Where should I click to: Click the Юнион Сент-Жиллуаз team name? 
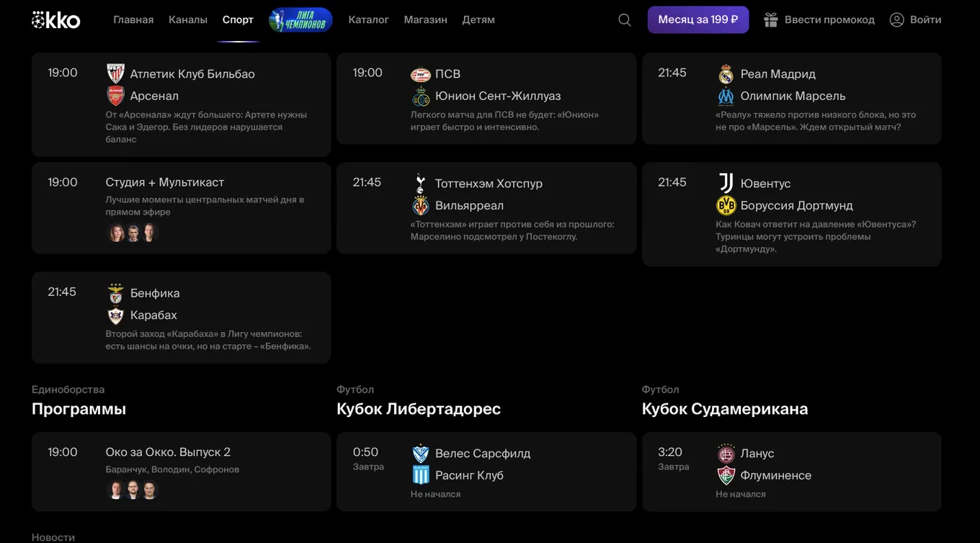point(498,96)
